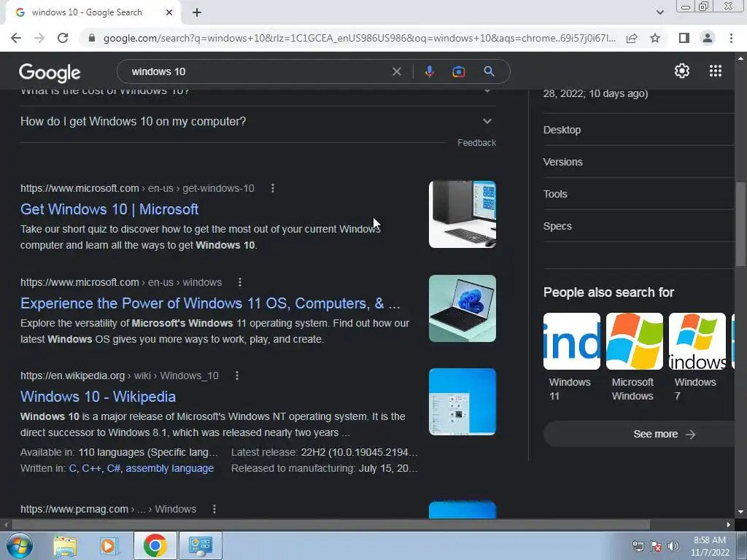The image size is (747, 560).
Task: Click the address bar URL
Action: 359,38
